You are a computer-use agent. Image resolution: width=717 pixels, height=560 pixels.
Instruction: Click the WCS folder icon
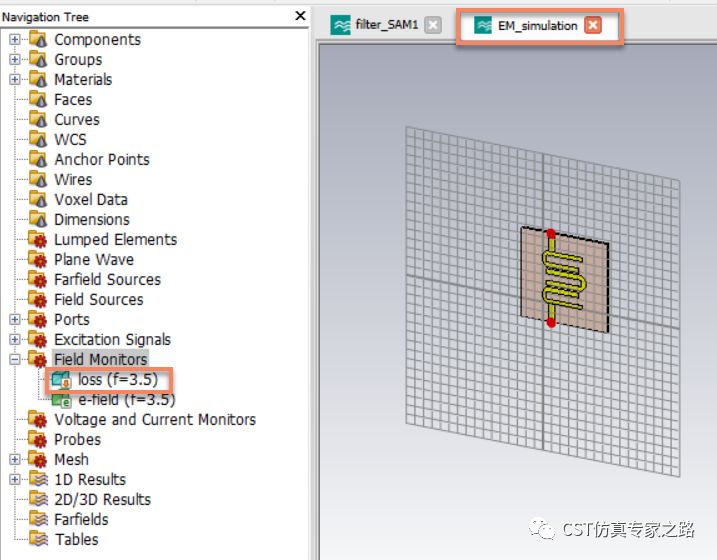tap(38, 139)
